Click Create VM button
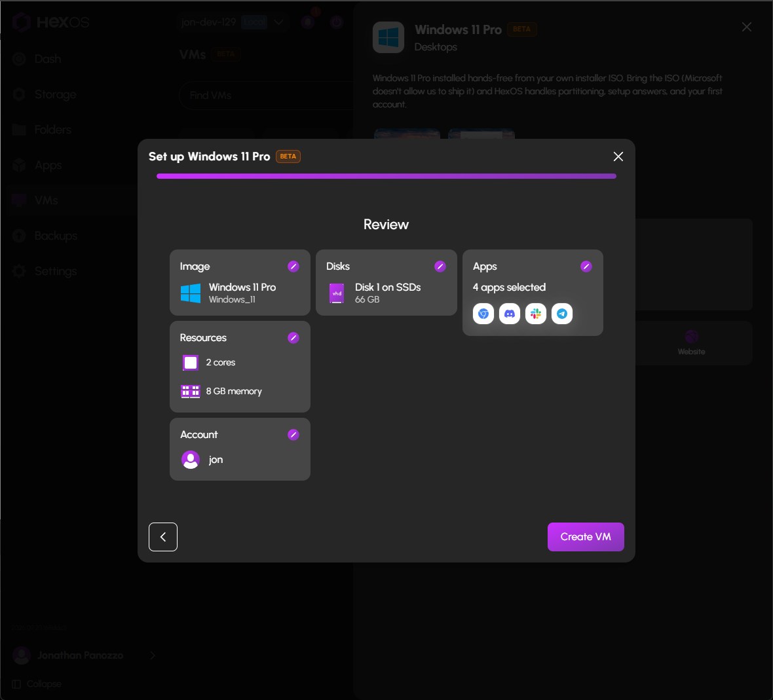773x700 pixels. (586, 537)
